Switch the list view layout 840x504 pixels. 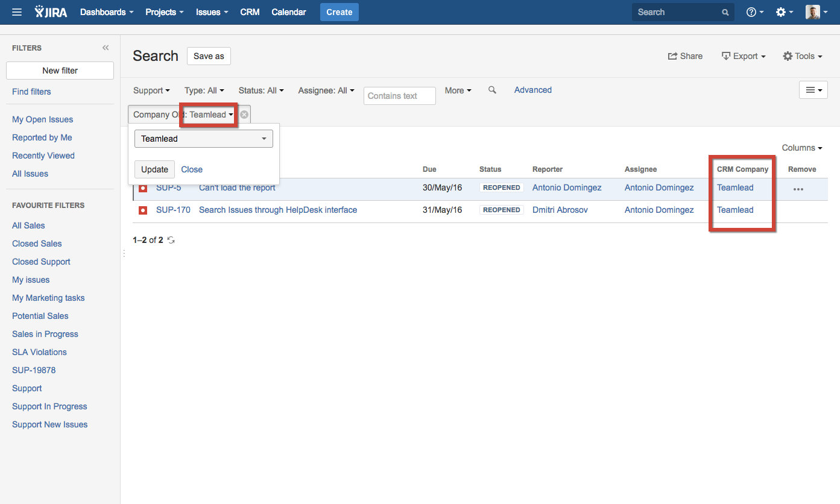point(813,90)
